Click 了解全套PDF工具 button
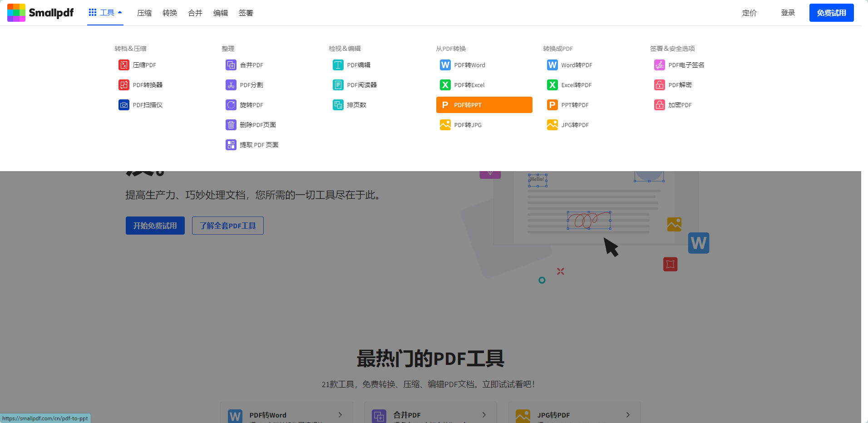Screen dimensions: 868x423 pyautogui.click(x=228, y=226)
